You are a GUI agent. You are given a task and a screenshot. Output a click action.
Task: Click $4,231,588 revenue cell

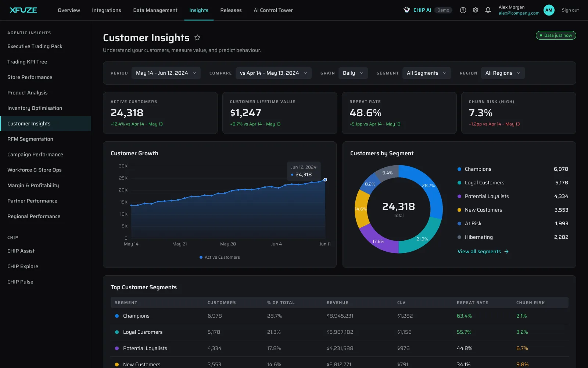point(340,348)
